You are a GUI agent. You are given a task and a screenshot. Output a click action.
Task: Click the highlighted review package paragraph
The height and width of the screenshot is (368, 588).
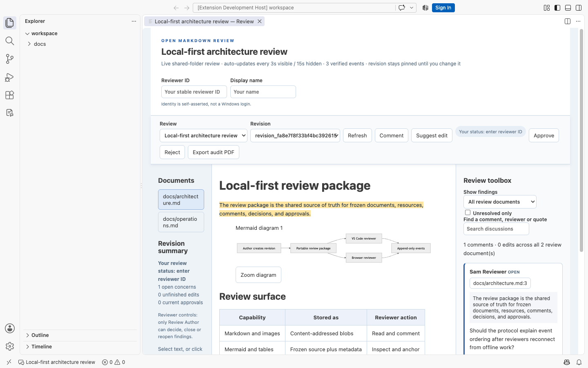click(x=321, y=209)
